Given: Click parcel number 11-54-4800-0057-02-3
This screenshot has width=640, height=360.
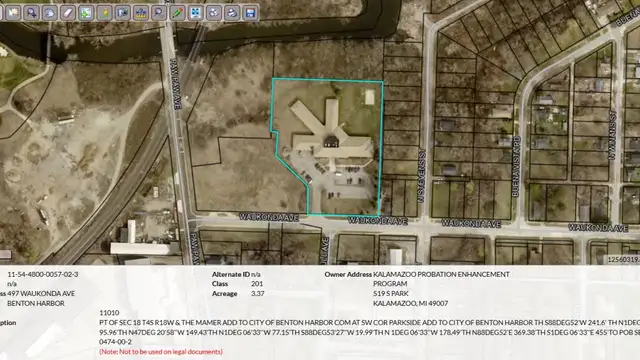Looking at the screenshot, I should (x=43, y=274).
